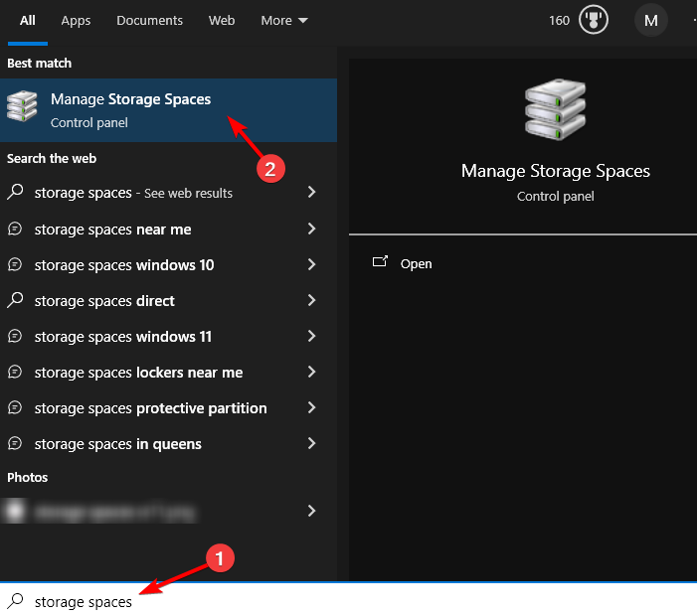
Task: Click search icon beside 'storage spaces - See web results'
Action: pyautogui.click(x=15, y=193)
